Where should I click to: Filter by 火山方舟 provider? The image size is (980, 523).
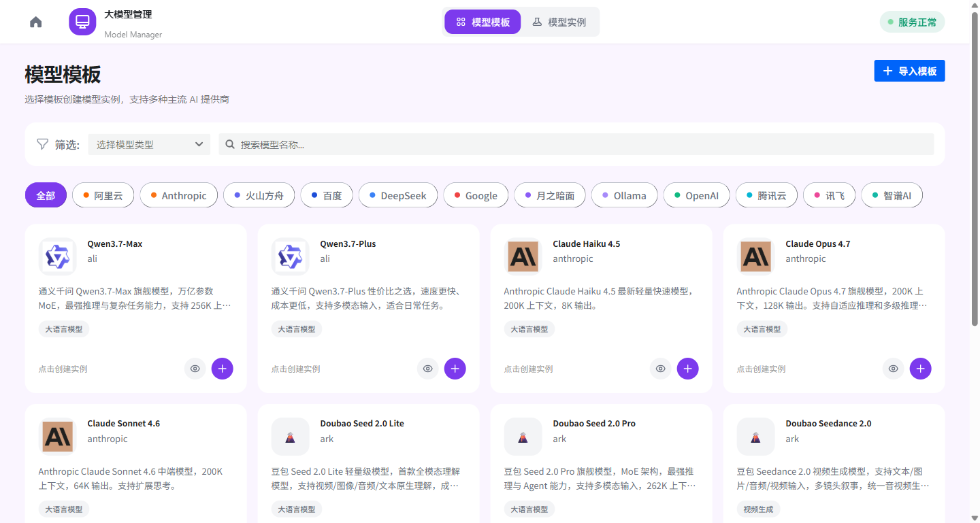point(259,195)
